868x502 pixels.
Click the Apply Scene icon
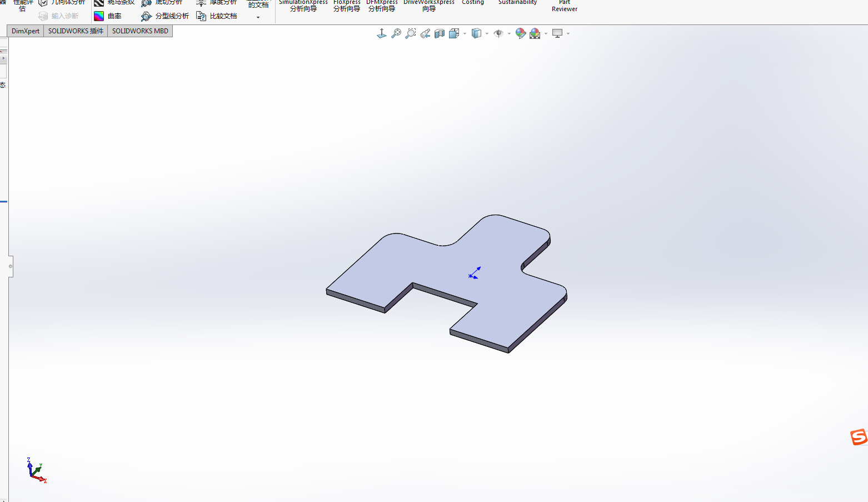[535, 34]
